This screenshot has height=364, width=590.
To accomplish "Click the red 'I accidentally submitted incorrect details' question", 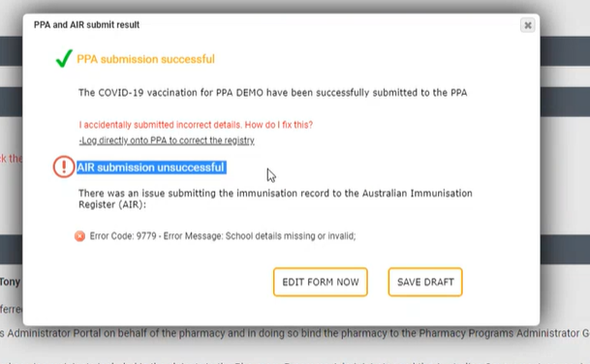I will 196,125.
